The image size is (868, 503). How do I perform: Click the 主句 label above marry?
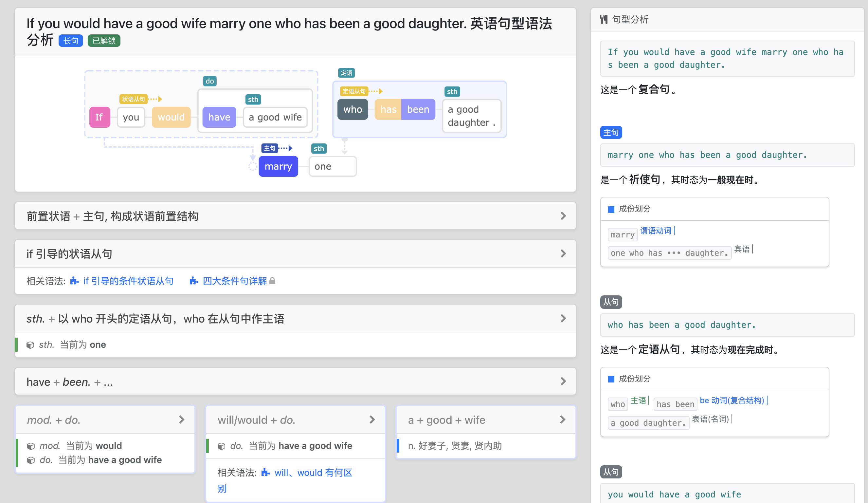click(269, 148)
